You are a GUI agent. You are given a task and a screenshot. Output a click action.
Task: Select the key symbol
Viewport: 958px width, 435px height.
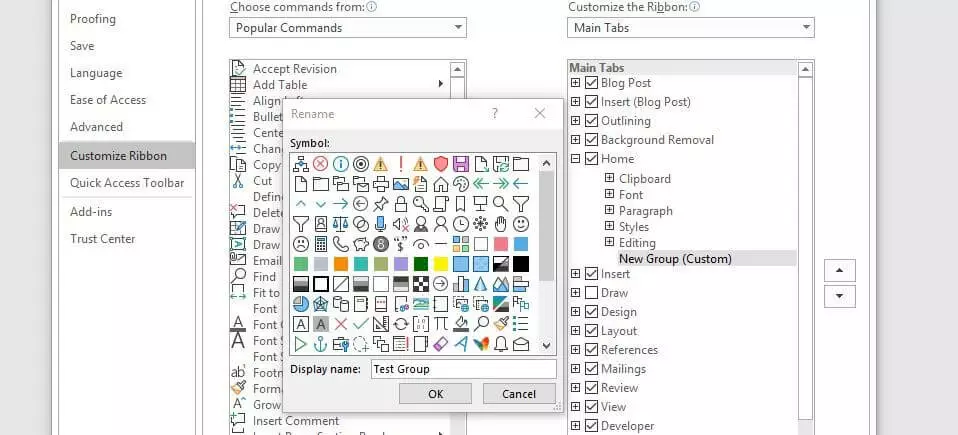pyautogui.click(x=420, y=204)
